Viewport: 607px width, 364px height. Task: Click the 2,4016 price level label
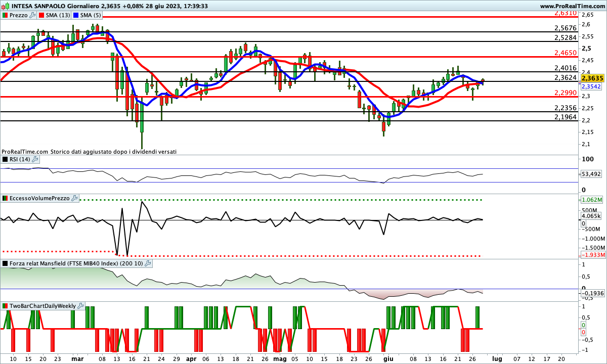566,68
